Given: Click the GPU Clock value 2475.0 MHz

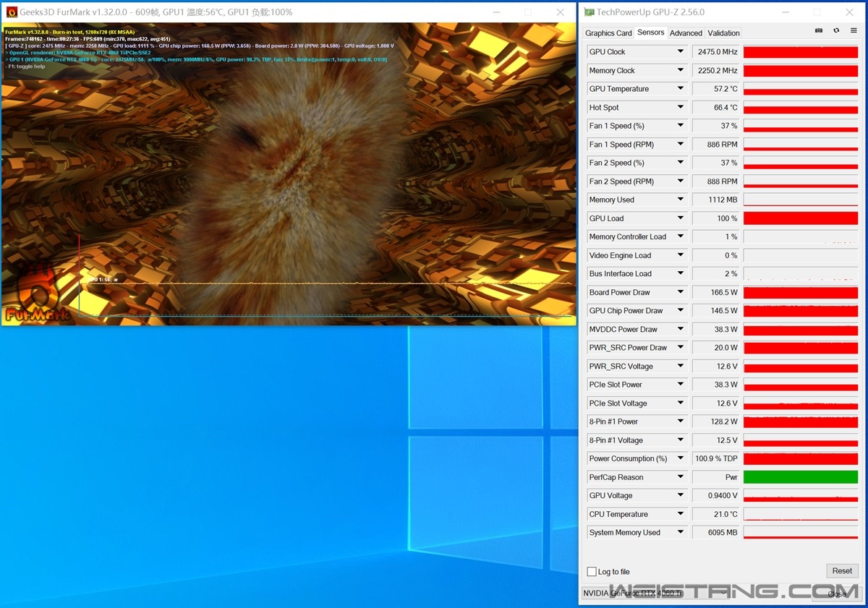Looking at the screenshot, I should click(x=716, y=52).
